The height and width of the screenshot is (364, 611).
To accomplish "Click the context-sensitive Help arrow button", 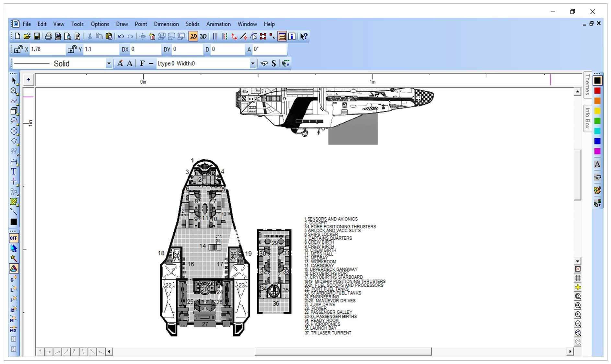I will [304, 36].
